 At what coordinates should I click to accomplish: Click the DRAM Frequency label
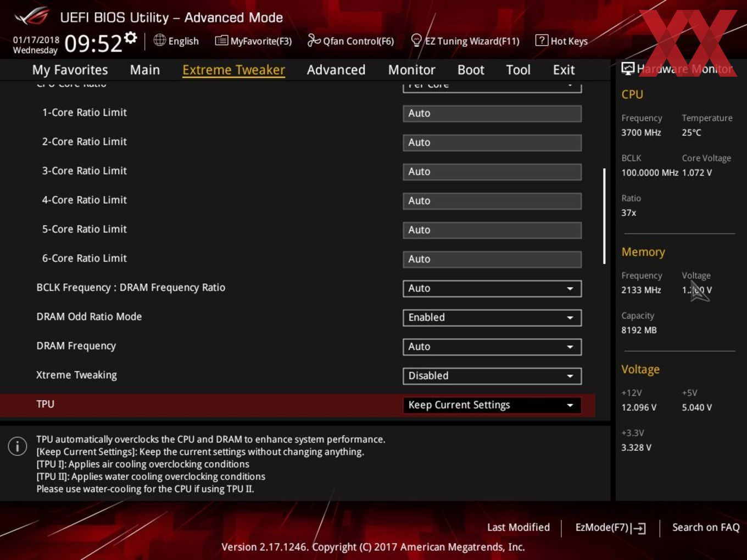76,346
